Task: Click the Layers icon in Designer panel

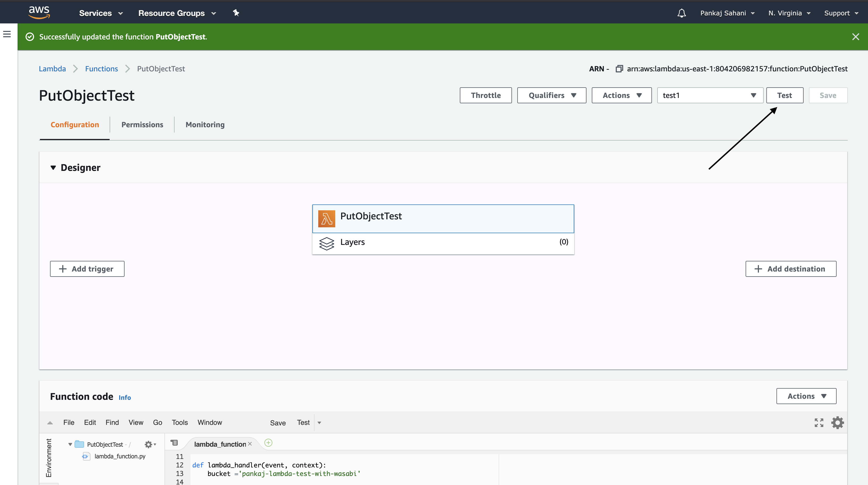Action: pos(326,242)
